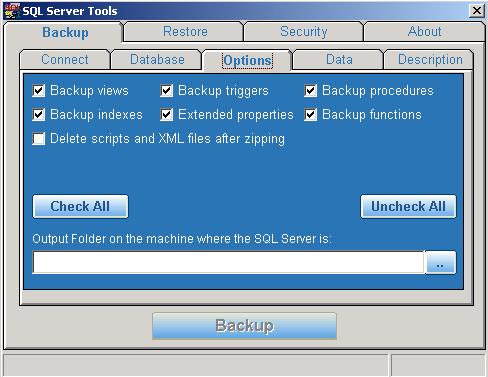Select the Database sub-tab
The height and width of the screenshot is (377, 488).
[x=157, y=59]
